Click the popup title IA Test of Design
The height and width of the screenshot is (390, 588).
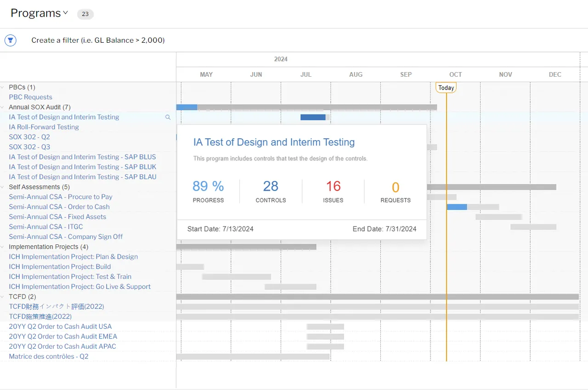(x=274, y=142)
